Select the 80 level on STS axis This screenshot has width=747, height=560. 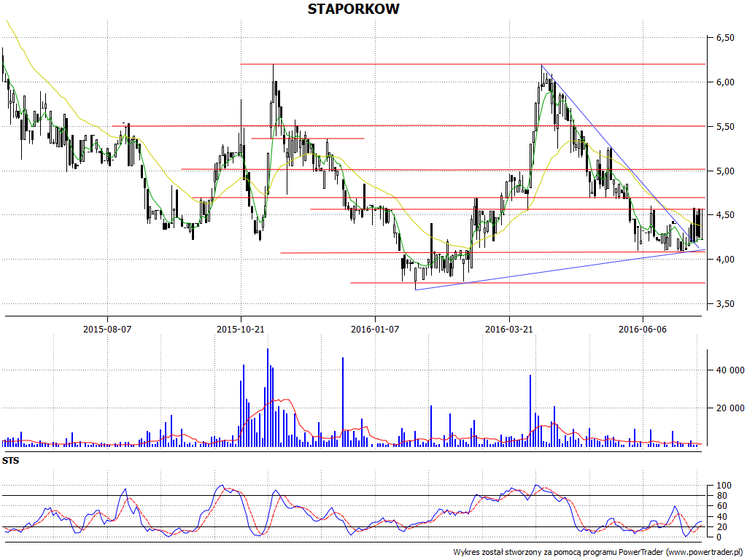click(x=721, y=496)
